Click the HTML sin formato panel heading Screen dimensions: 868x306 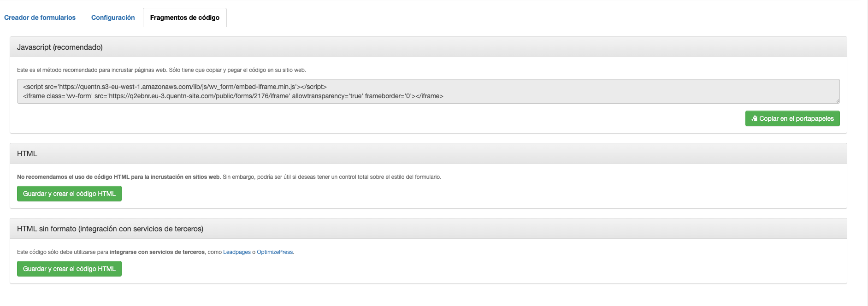(428, 229)
